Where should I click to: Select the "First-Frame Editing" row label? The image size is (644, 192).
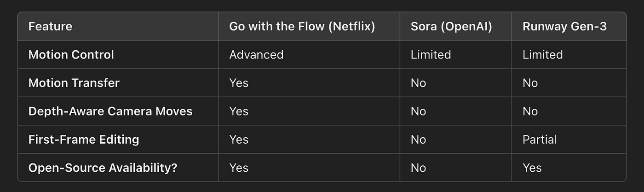(x=84, y=140)
